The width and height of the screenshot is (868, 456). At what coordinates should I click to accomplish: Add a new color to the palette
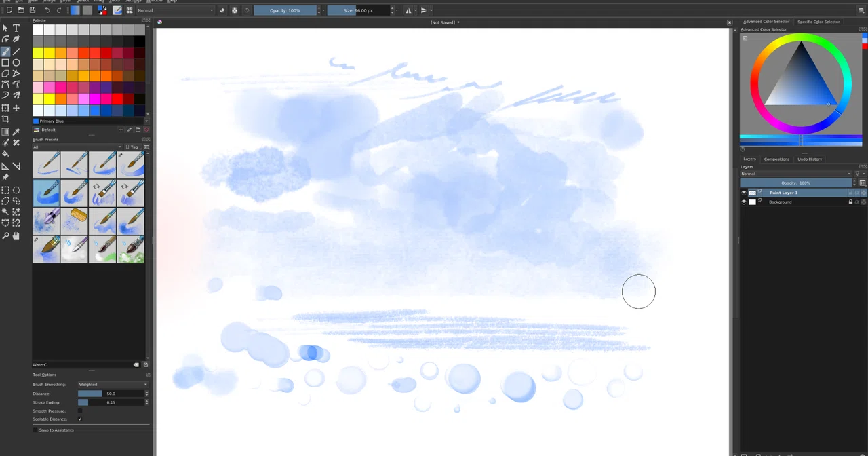[x=121, y=130]
